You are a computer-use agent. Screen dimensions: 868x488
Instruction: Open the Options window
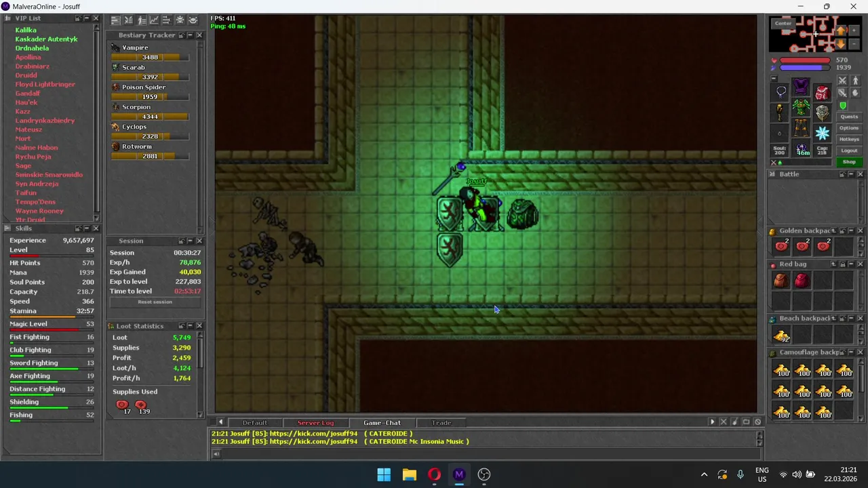click(x=850, y=128)
